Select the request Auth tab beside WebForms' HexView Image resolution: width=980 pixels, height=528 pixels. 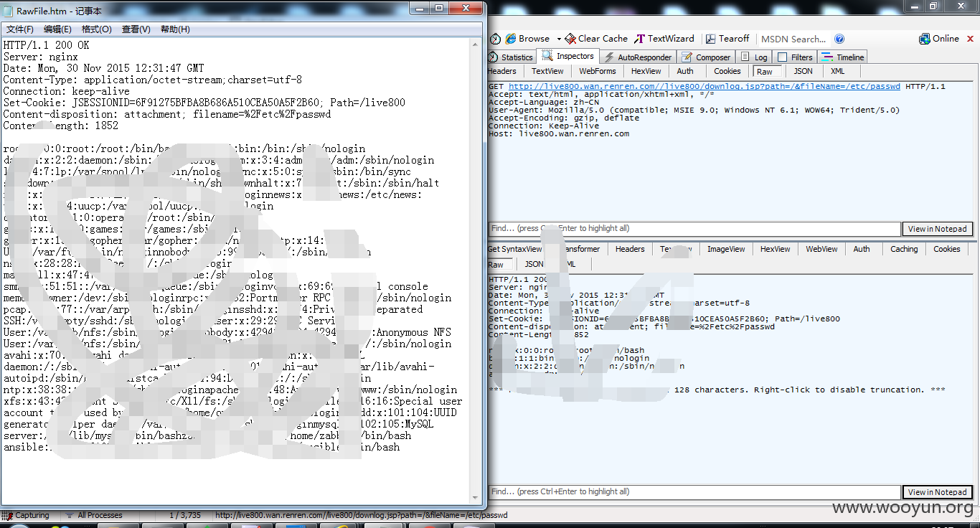pos(685,71)
